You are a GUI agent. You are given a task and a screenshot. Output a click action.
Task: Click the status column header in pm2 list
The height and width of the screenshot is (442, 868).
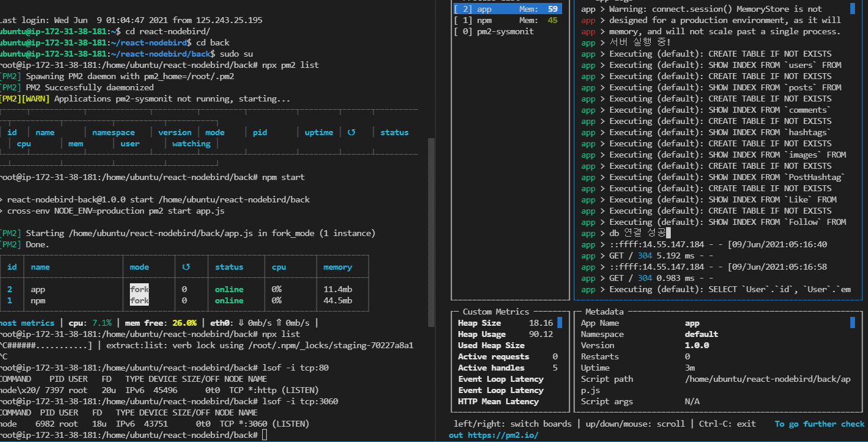tap(394, 133)
